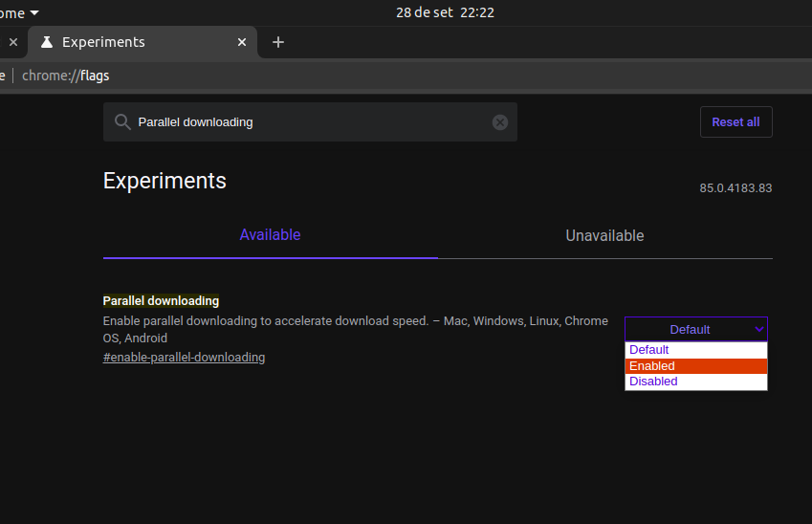Click version number 85.0.4183.83

point(735,188)
